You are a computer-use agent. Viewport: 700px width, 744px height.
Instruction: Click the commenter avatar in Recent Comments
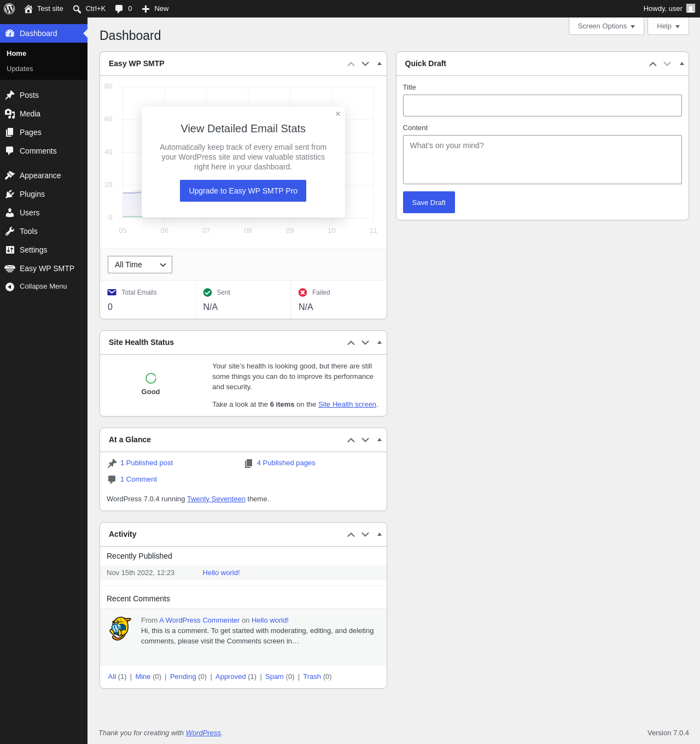[121, 629]
